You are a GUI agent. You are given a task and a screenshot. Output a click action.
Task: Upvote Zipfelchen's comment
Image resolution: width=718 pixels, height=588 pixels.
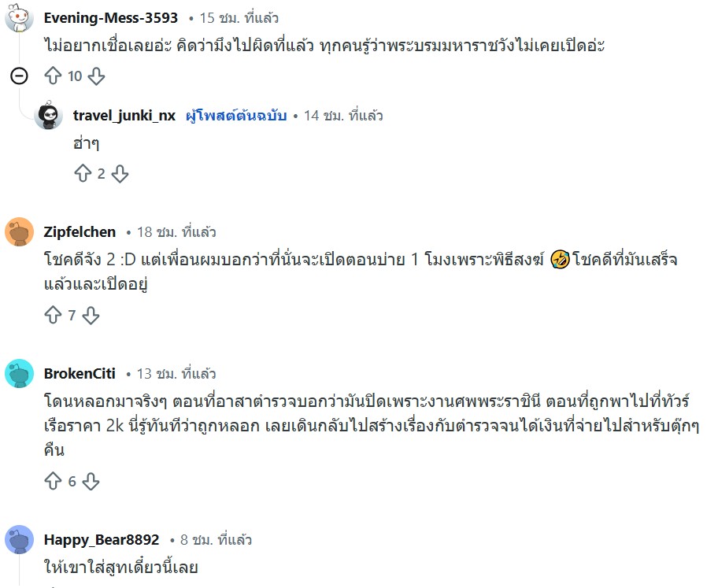[54, 316]
